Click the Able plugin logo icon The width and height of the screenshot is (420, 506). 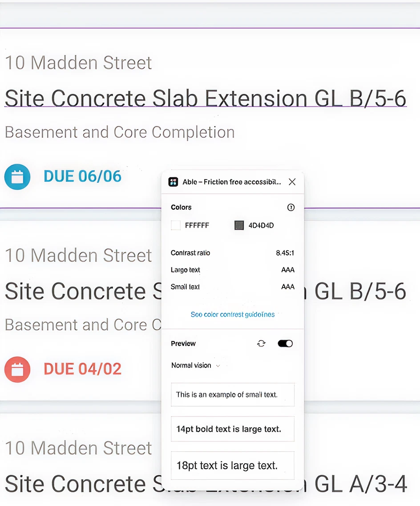[173, 182]
